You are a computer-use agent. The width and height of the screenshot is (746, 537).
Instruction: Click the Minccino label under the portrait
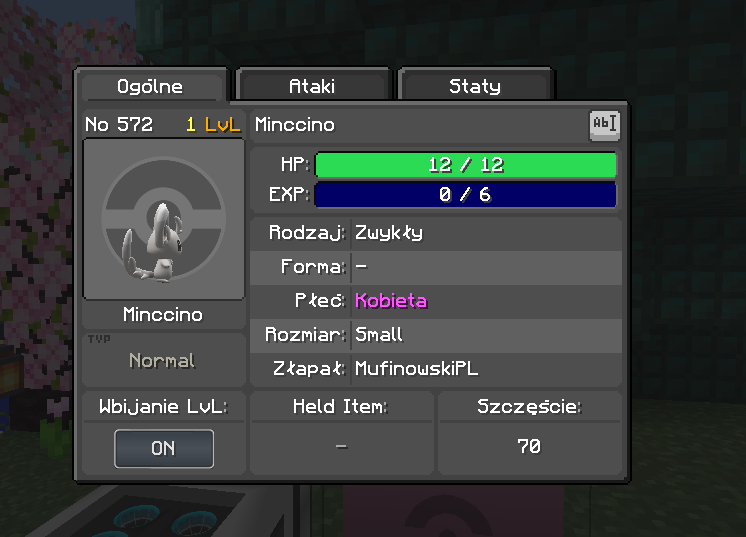coord(163,315)
